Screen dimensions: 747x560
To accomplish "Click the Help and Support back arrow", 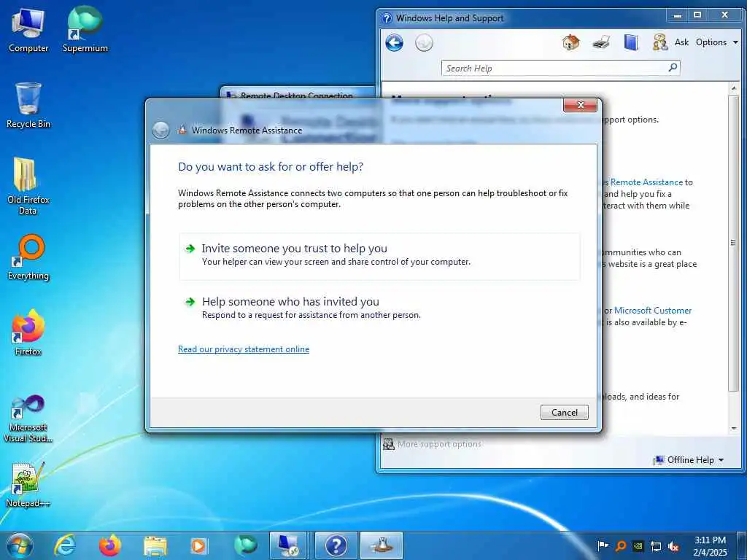I will (x=394, y=43).
